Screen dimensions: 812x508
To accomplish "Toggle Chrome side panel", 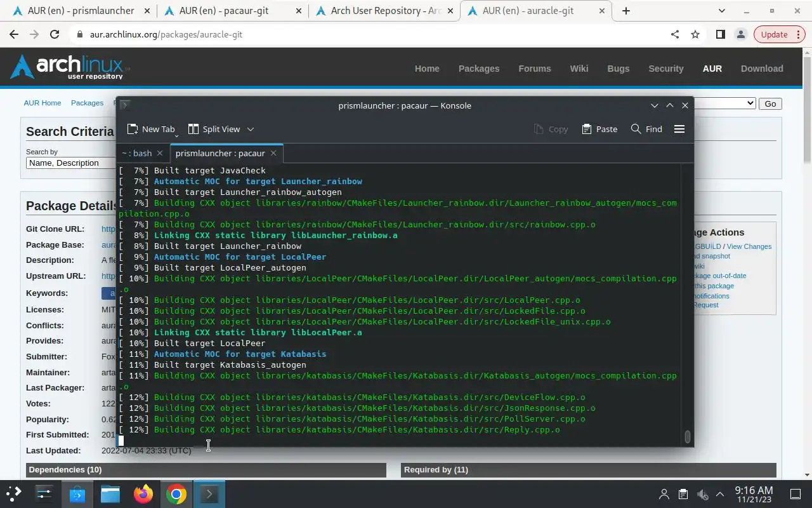I will click(720, 35).
